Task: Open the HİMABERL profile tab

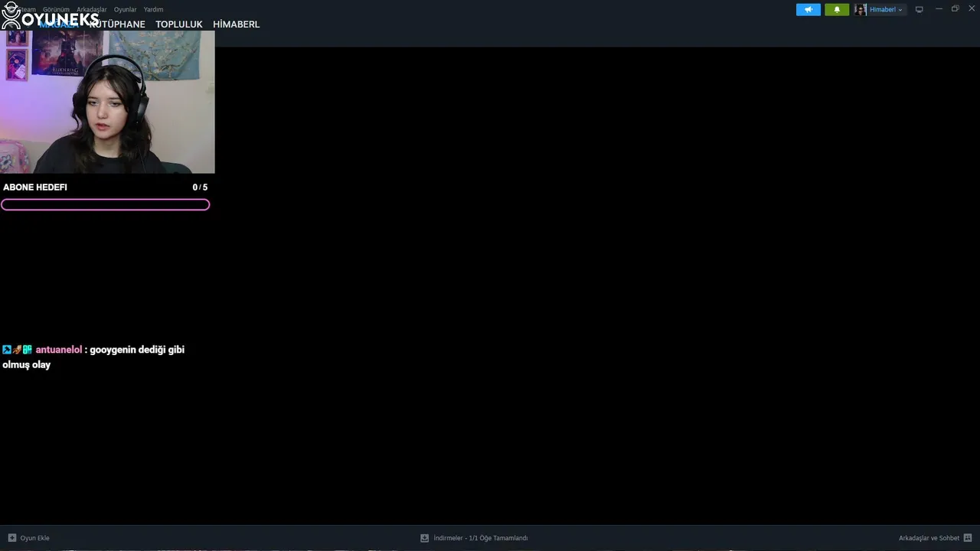Action: [237, 24]
